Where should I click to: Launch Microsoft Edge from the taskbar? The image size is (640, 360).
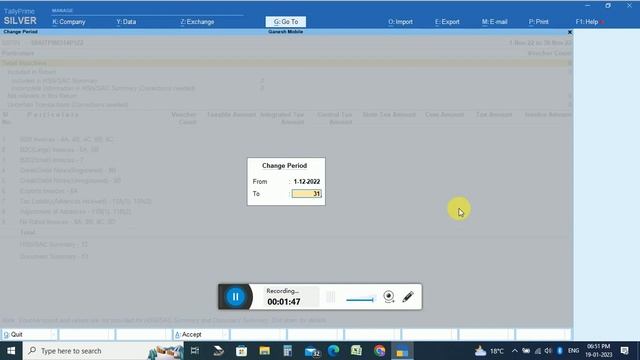click(333, 351)
